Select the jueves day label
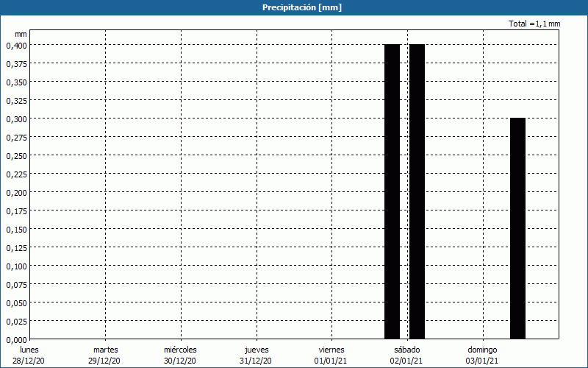Viewport: 588px width, 368px height. pos(257,350)
